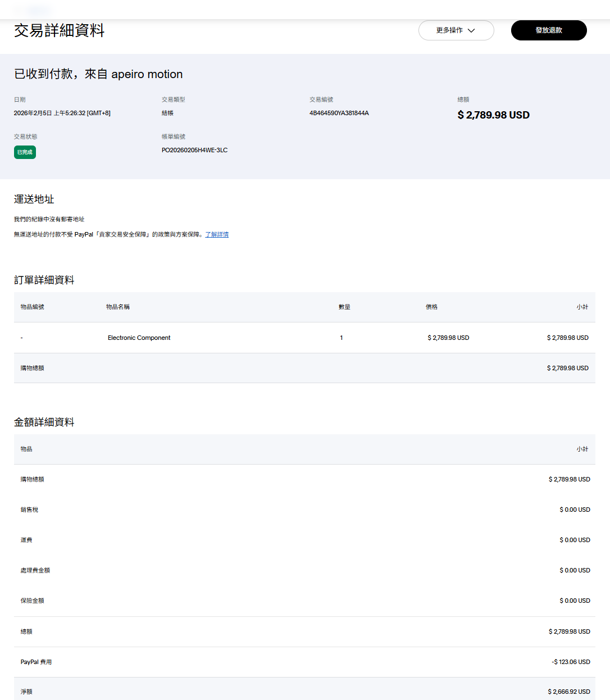The image size is (610, 700).
Task: Click the 交易詳細資料 page title
Action: (59, 30)
